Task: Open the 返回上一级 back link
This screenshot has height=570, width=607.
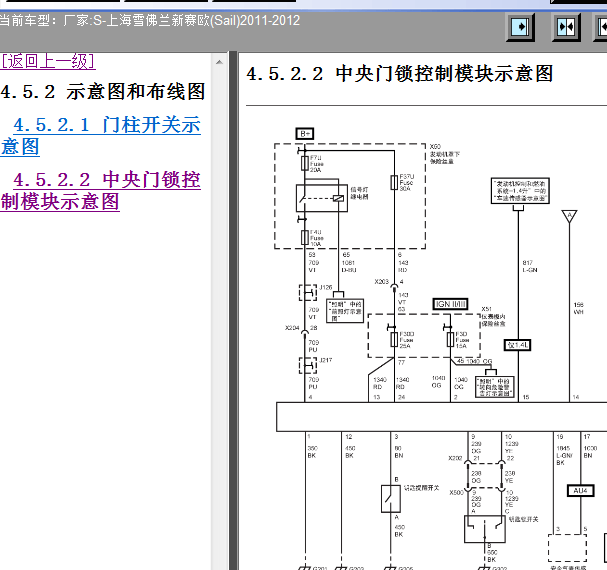Action: click(x=48, y=61)
